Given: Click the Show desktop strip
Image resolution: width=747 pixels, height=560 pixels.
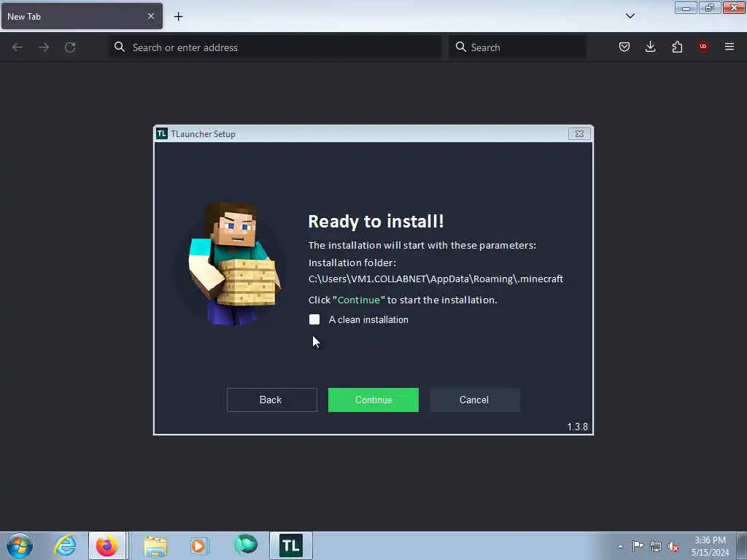Looking at the screenshot, I should 742,545.
